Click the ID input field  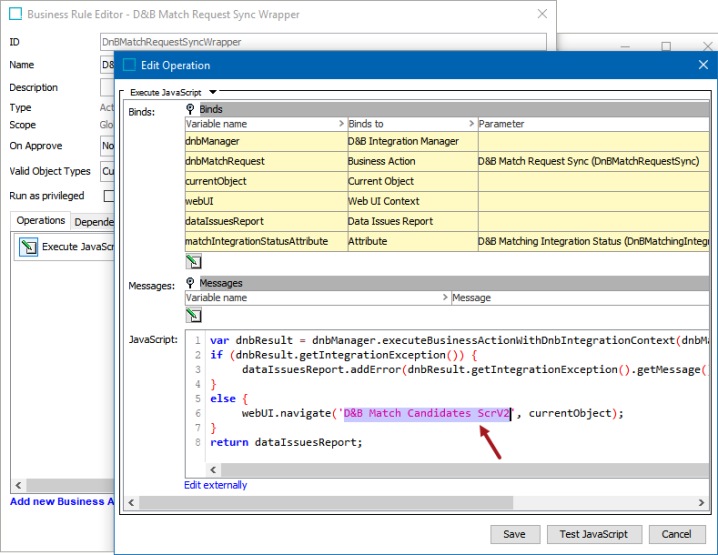point(323,42)
